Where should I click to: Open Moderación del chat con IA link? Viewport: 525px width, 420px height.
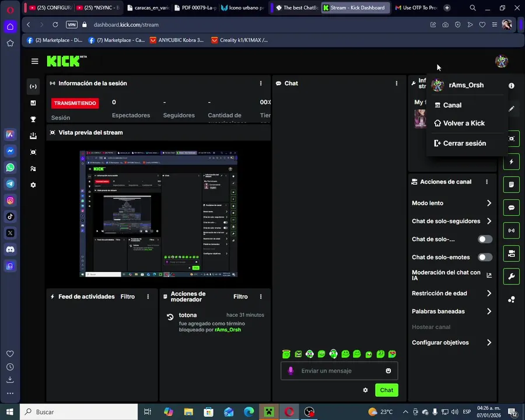pos(452,275)
